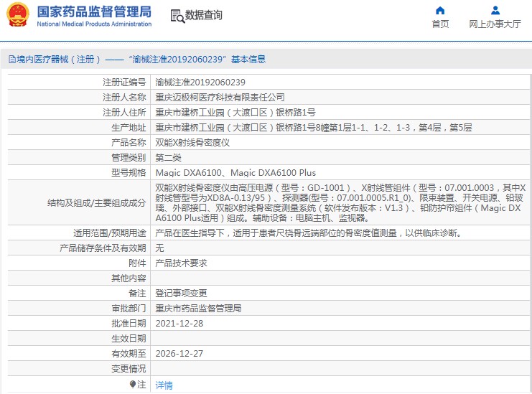Click the 数据查询 heading text
Viewport: 532px width, 394px height.
(x=203, y=15)
